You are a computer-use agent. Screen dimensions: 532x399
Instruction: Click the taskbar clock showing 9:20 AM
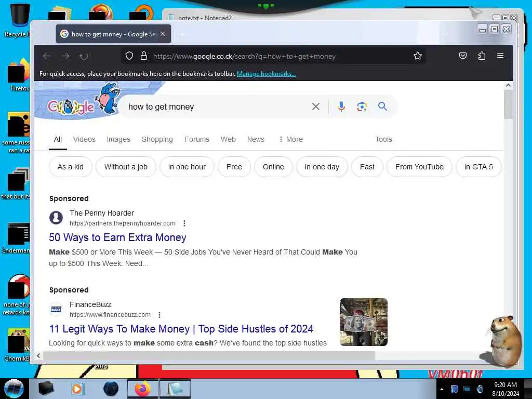coord(506,389)
